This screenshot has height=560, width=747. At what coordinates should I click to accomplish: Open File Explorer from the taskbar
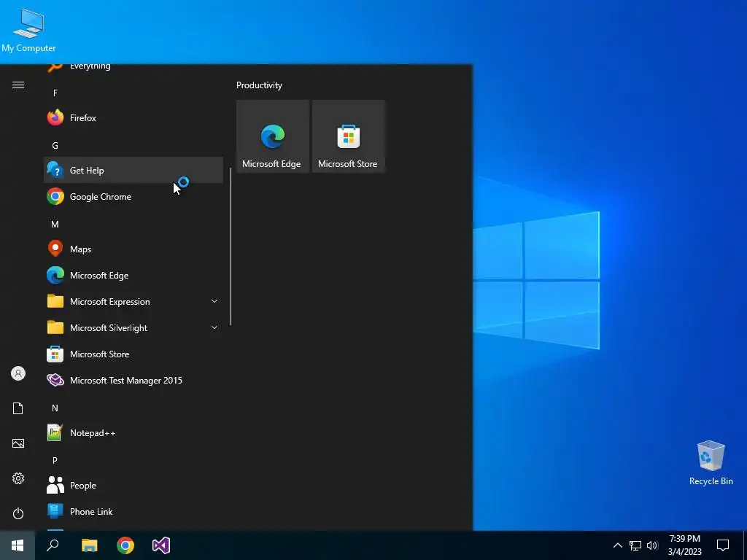point(89,545)
